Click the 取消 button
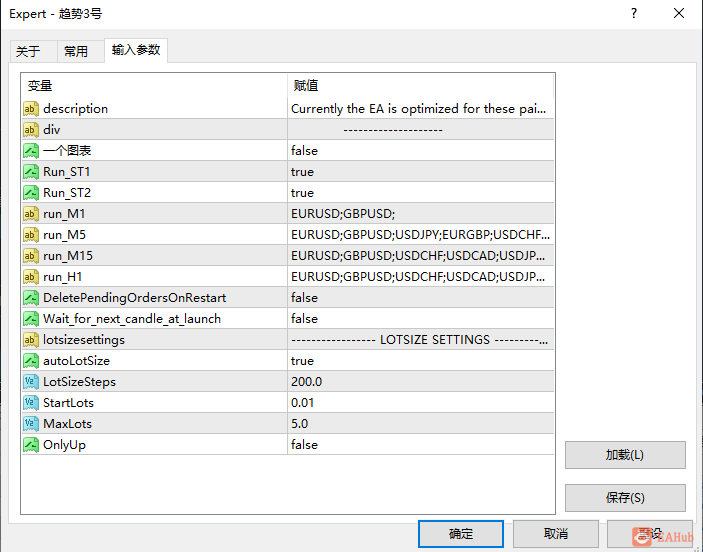The width and height of the screenshot is (703, 552). 556,534
